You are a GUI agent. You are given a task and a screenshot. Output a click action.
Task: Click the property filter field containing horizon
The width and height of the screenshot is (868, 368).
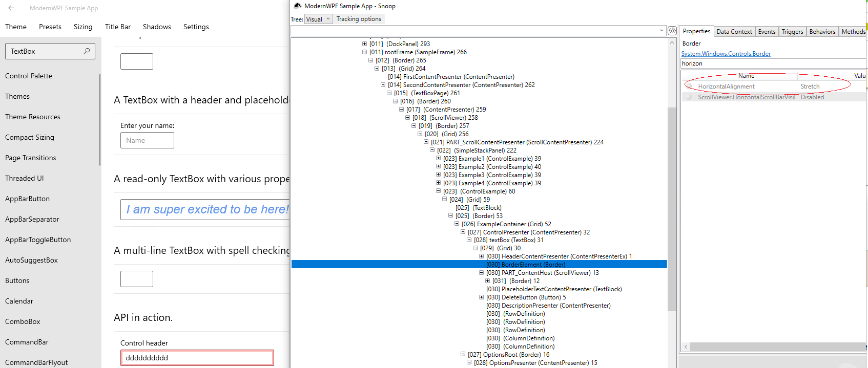773,63
